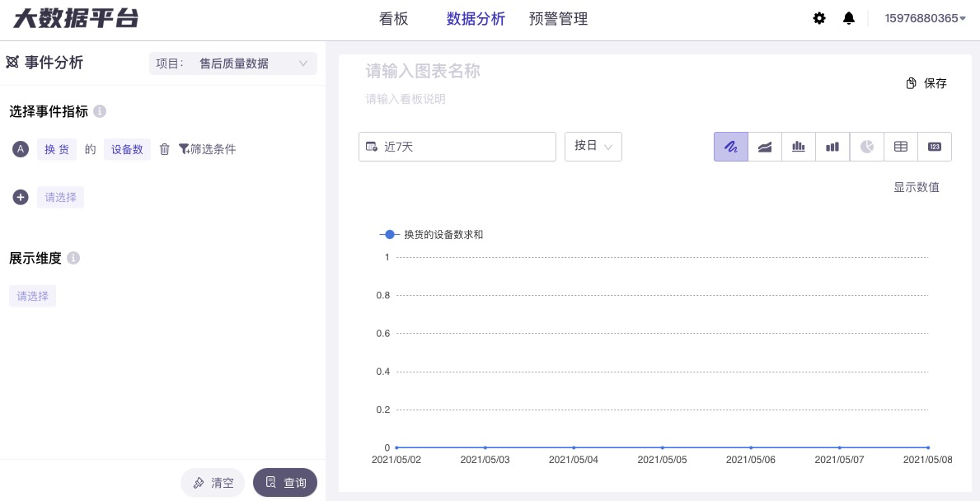Viewport: 980px width, 501px height.
Task: Choose a display dimension via 请选择
Action: (32, 296)
